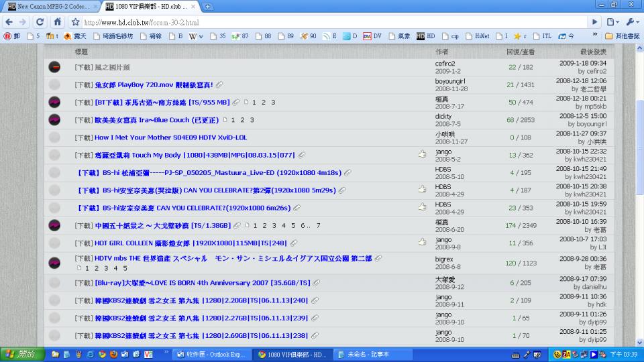The height and width of the screenshot is (362, 644).
Task: Click the Windows Start button
Action: (22, 354)
